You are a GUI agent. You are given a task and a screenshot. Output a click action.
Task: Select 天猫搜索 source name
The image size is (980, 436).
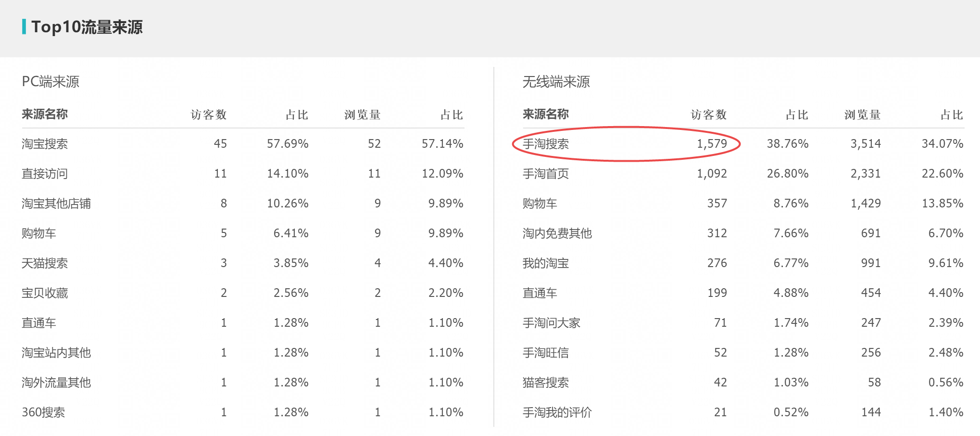point(45,263)
